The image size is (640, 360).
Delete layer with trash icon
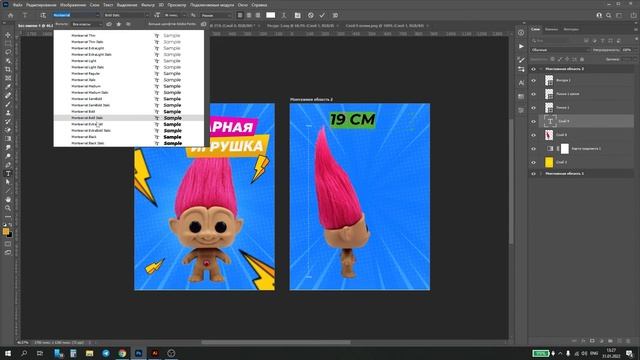pos(629,341)
